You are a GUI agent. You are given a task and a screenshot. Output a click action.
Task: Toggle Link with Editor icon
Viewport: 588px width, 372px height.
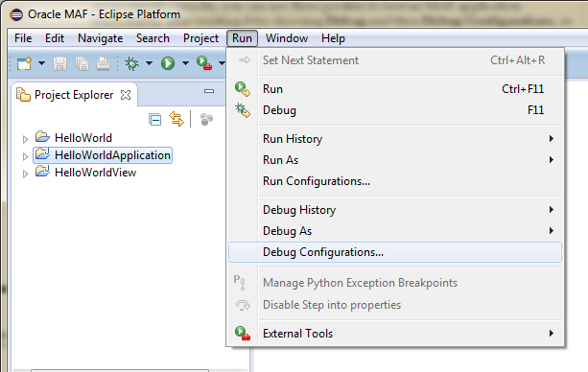[x=176, y=119]
